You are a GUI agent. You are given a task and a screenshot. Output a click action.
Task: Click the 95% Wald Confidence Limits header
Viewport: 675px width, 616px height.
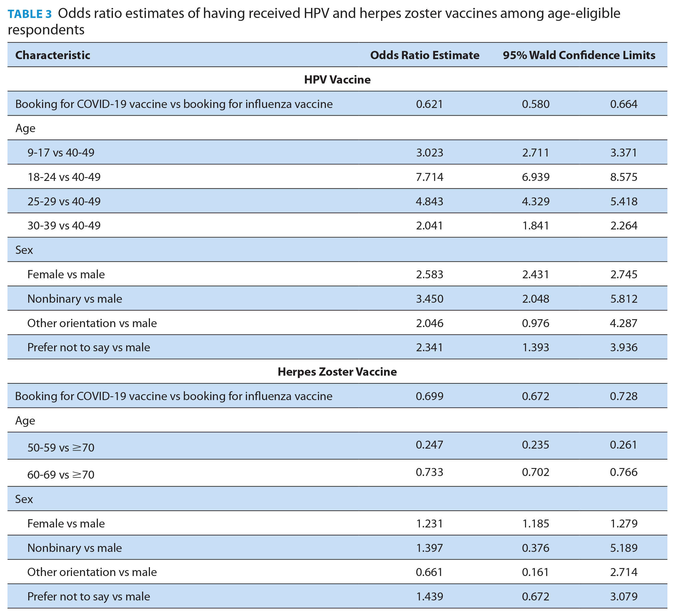579,55
